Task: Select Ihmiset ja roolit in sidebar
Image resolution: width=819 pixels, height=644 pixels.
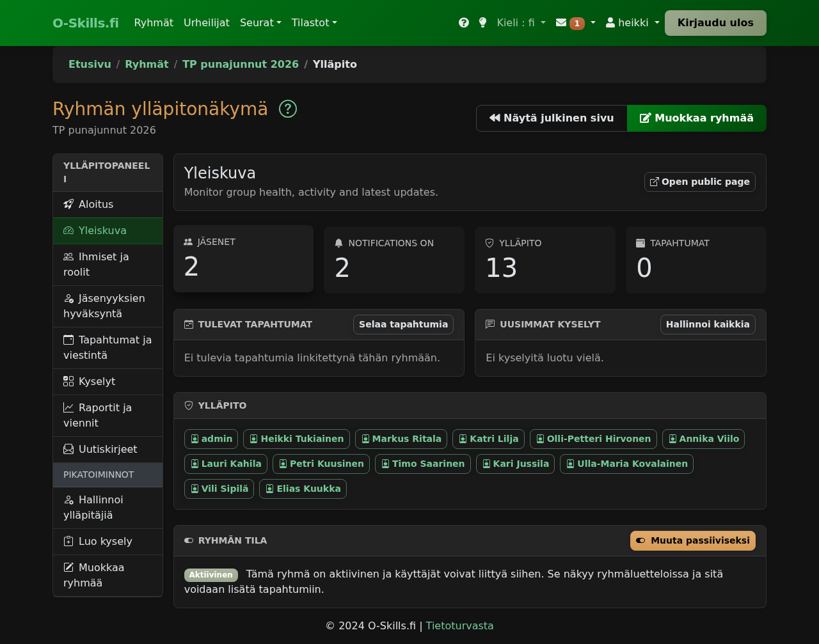Action: [95, 264]
